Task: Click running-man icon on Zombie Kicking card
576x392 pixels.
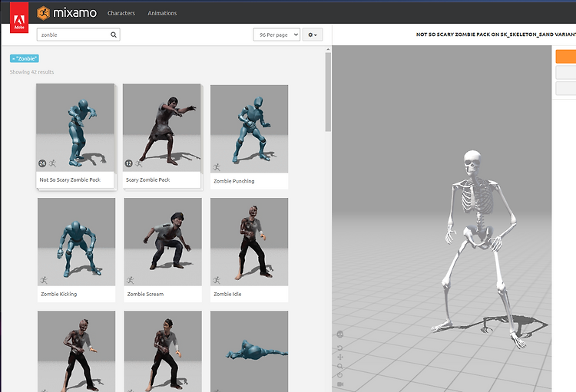Action: [44, 280]
